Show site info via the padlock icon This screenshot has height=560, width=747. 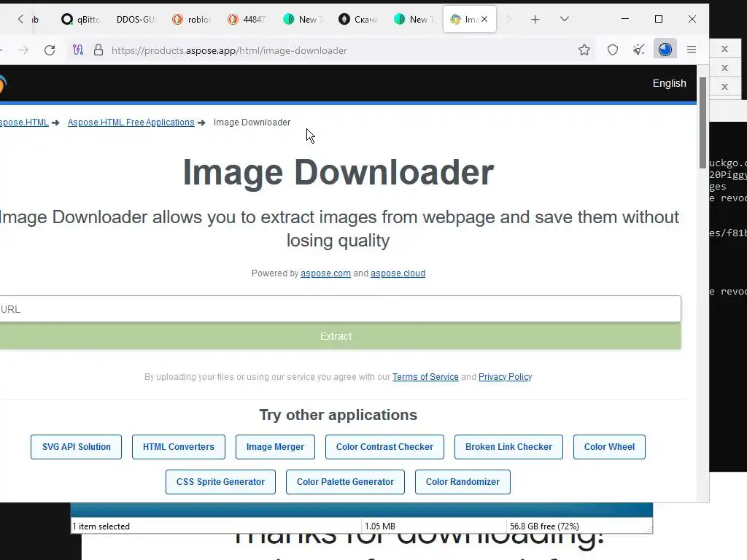point(98,50)
